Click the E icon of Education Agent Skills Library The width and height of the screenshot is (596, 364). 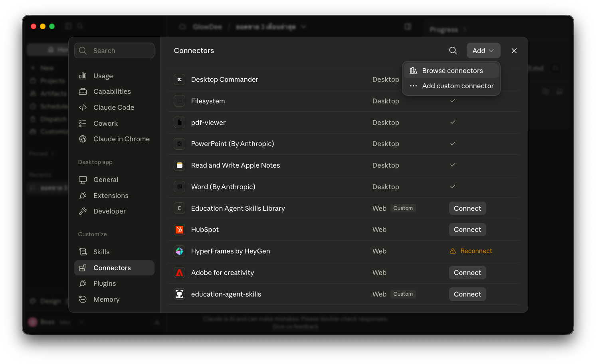point(180,208)
